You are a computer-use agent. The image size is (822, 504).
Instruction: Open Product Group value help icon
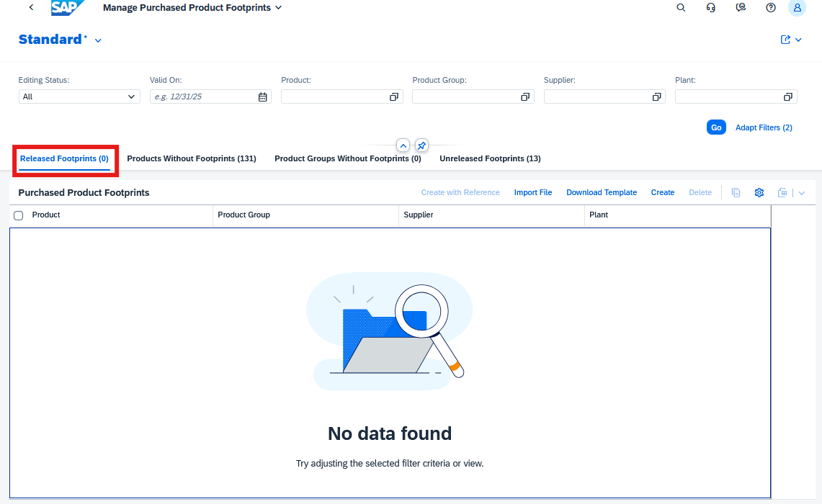(524, 97)
